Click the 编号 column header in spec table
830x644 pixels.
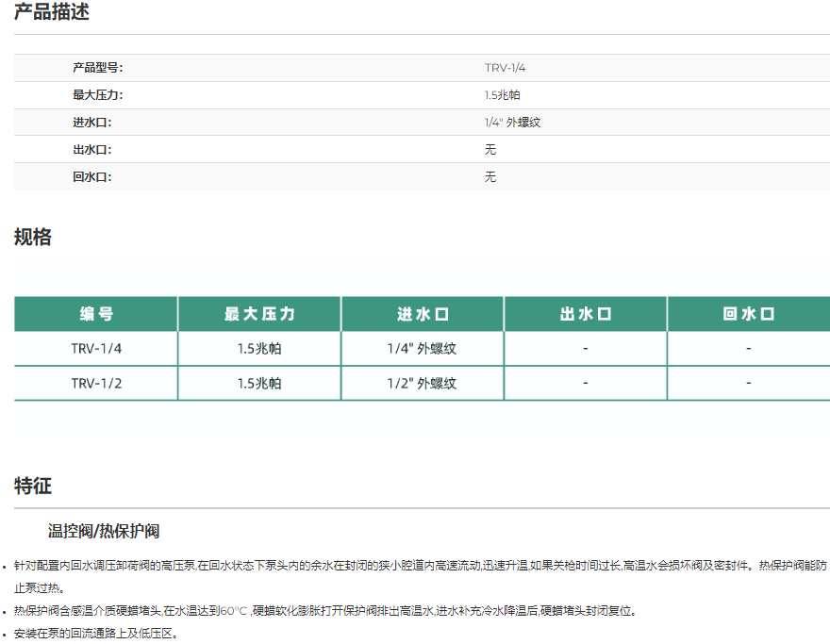95,314
